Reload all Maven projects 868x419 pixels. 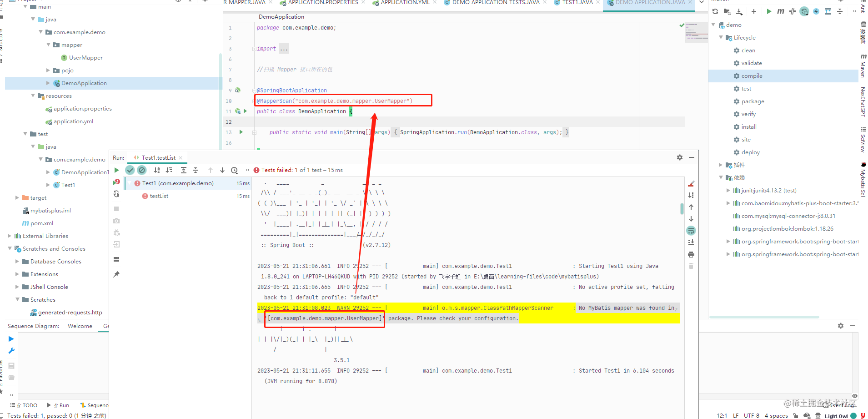tap(715, 11)
